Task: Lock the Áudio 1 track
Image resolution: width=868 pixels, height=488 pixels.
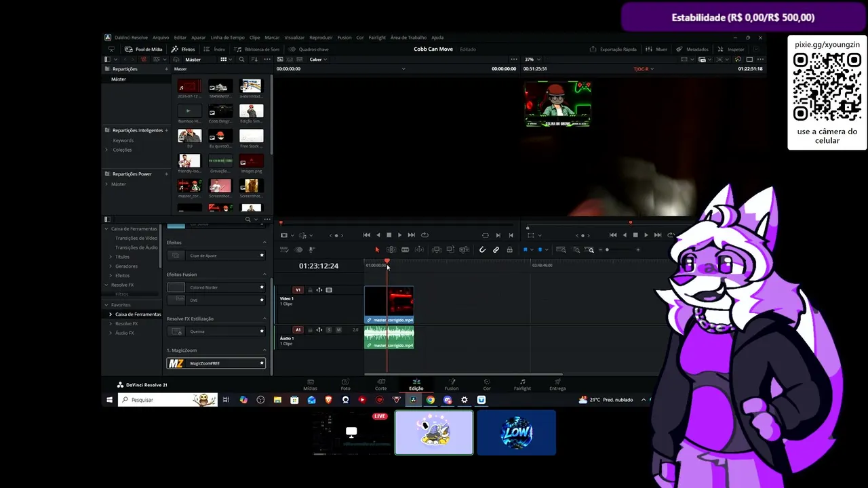Action: click(x=310, y=330)
